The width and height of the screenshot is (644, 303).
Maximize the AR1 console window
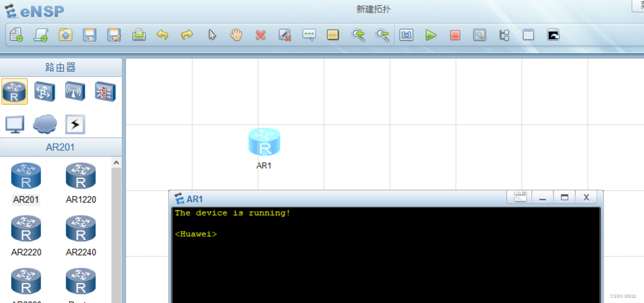point(564,197)
